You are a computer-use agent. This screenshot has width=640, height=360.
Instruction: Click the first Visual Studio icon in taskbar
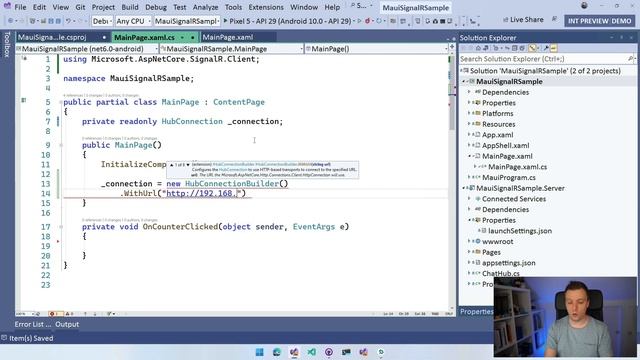tap(294, 352)
